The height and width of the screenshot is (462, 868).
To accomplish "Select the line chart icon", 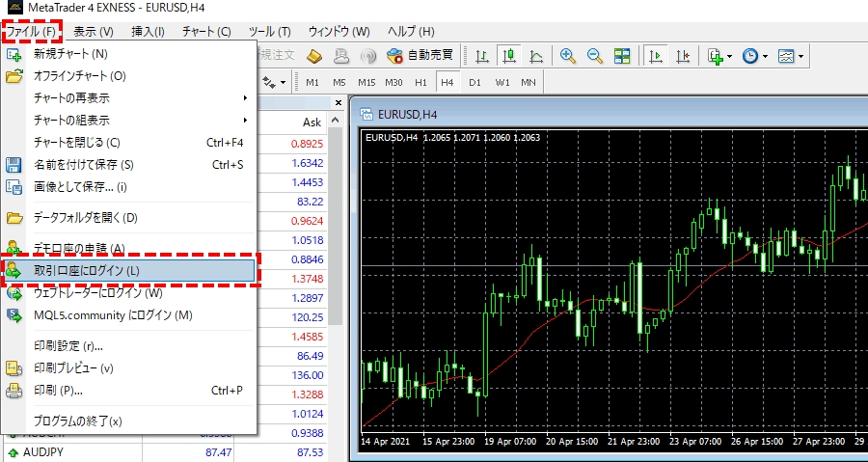I will pyautogui.click(x=535, y=56).
